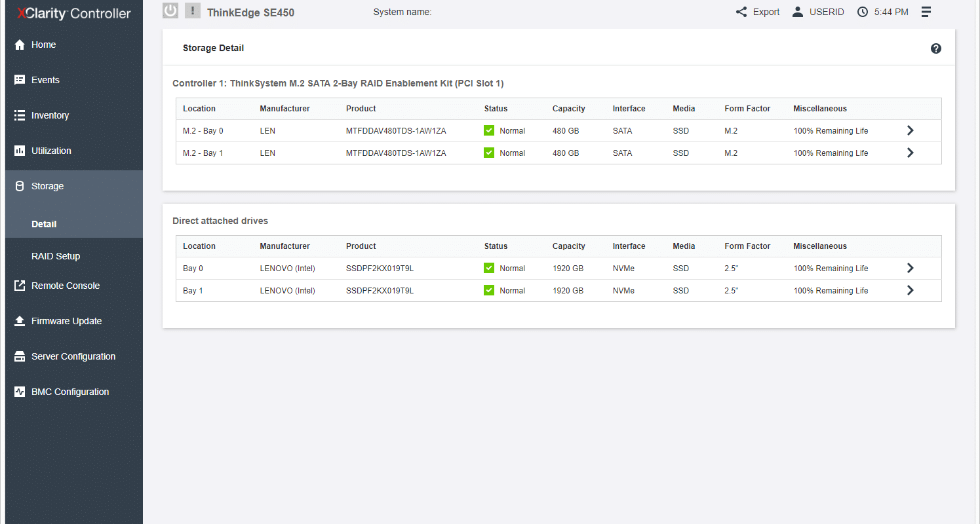Screen dimensions: 980x524
Task: Click the Remote Console launch icon
Action: tap(20, 286)
